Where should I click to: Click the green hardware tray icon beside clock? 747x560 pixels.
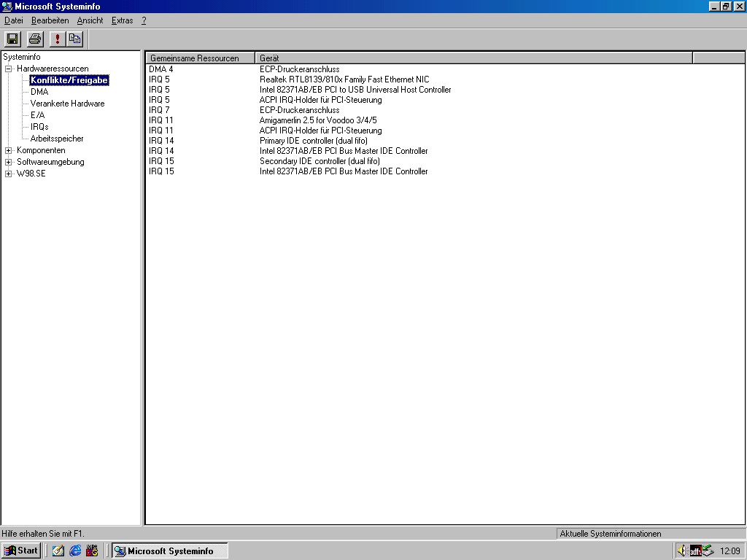[708, 551]
